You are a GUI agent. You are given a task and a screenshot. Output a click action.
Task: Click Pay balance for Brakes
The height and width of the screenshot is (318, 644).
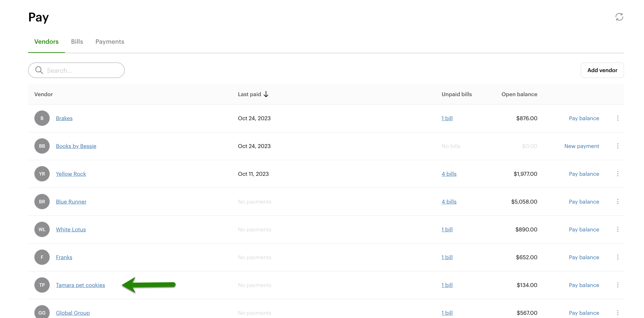point(584,118)
